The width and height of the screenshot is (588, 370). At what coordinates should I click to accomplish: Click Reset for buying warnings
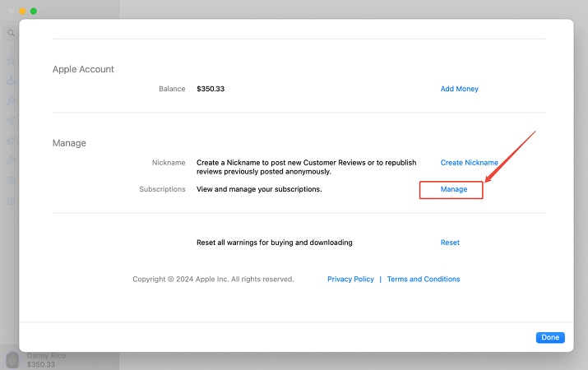[x=450, y=243]
